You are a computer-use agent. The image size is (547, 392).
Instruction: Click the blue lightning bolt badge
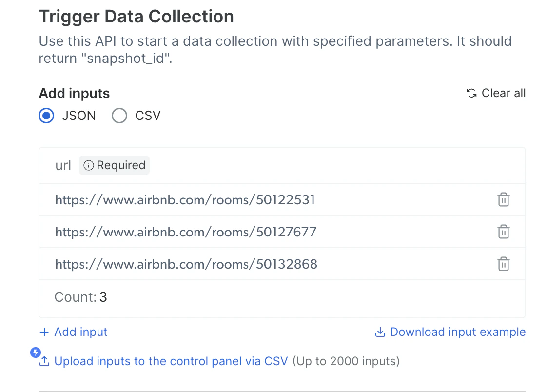(35, 352)
